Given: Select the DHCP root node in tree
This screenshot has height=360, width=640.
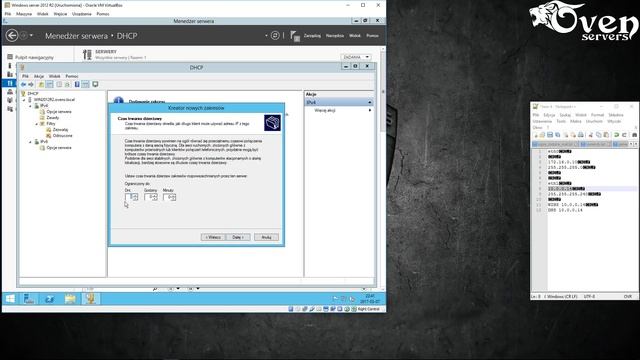Looking at the screenshot, I should click(x=33, y=94).
